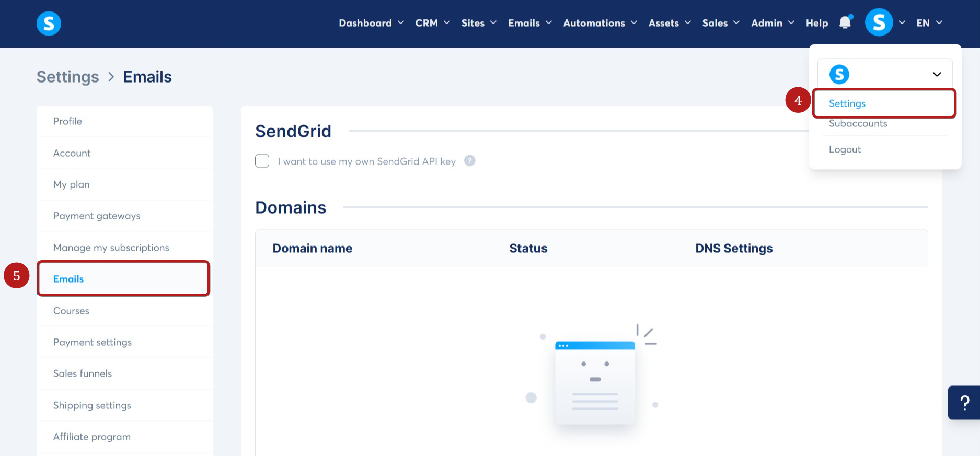Image resolution: width=980 pixels, height=456 pixels.
Task: Click the Domains section heading
Action: (x=291, y=207)
